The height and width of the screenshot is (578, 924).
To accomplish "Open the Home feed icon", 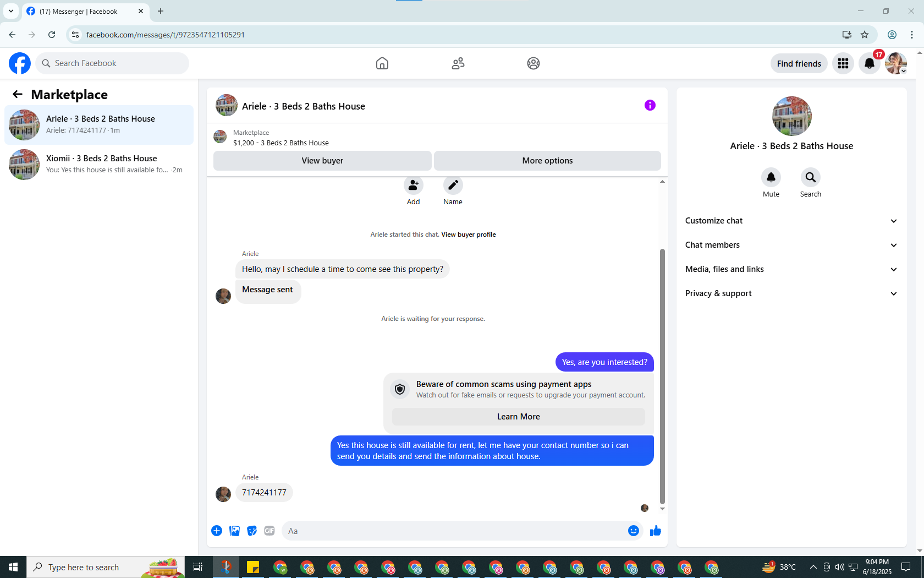I will pyautogui.click(x=382, y=63).
